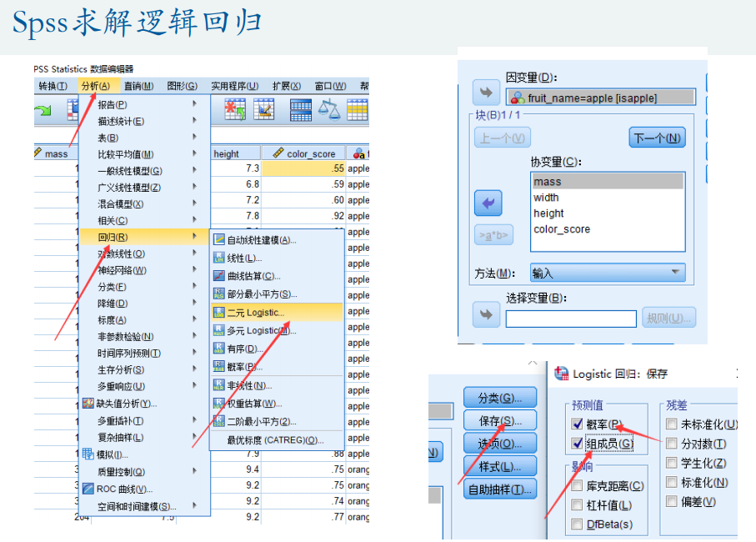Viewport: 756px width, 542px height.
Task: Enable the 杠杆值(L) checkbox
Action: [577, 504]
